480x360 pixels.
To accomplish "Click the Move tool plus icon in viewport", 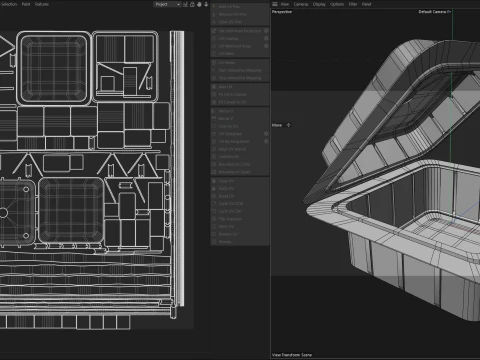I will pos(289,125).
